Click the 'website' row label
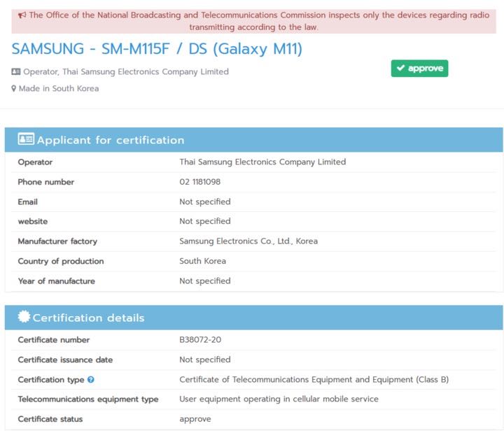The height and width of the screenshot is (440, 504). pos(33,221)
